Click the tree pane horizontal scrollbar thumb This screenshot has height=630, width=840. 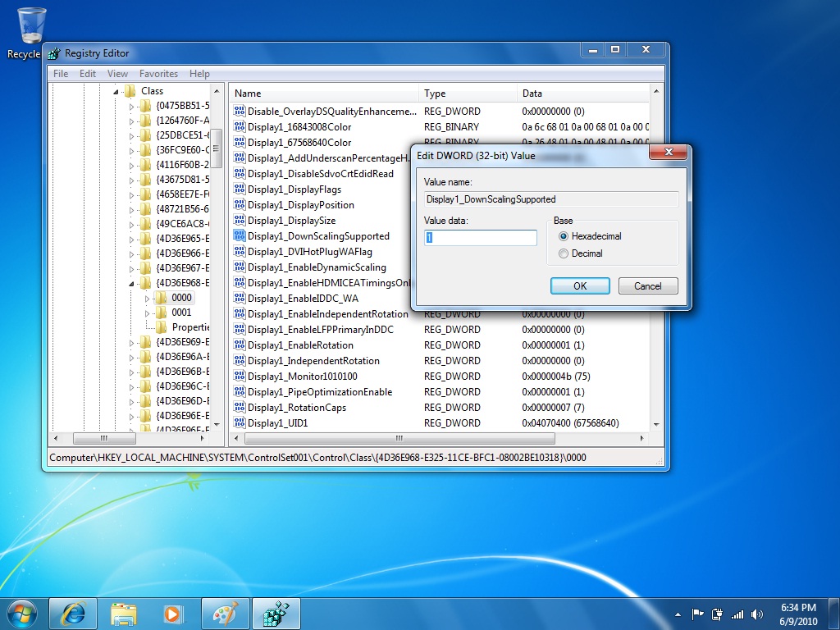coord(104,438)
